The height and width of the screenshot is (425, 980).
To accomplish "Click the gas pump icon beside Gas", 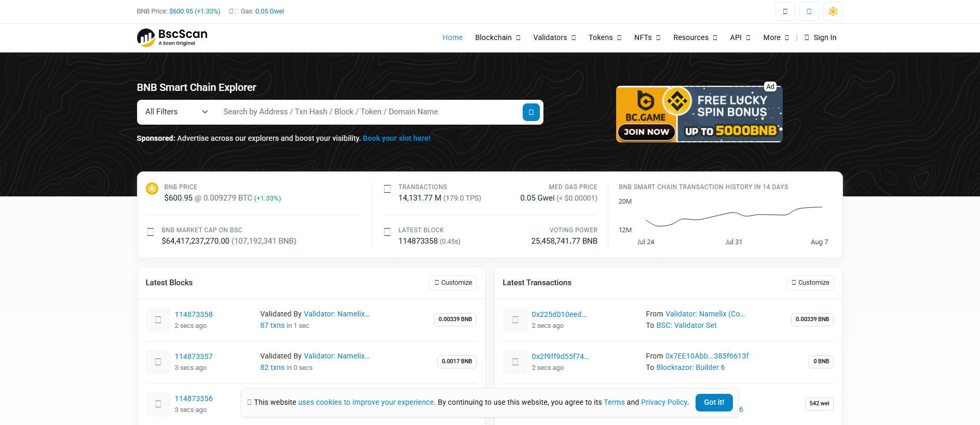I will 234,11.
